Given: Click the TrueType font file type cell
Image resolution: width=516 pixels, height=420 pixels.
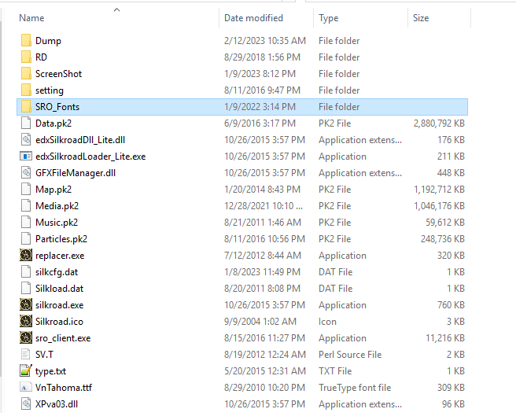Looking at the screenshot, I should (x=355, y=388).
